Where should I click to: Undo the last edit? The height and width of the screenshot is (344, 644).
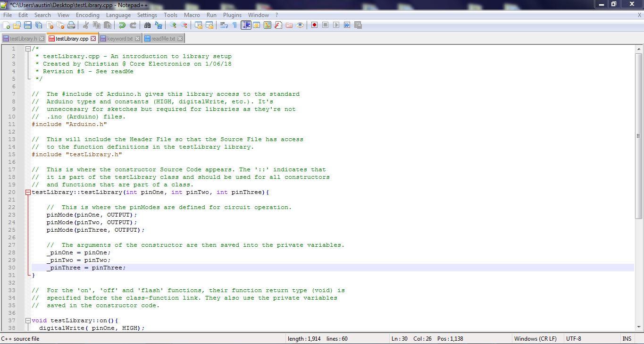pos(121,25)
